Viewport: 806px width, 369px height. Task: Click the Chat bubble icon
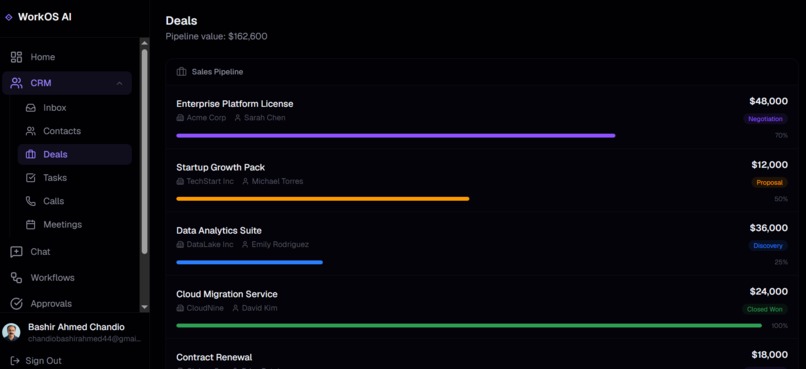pos(16,252)
